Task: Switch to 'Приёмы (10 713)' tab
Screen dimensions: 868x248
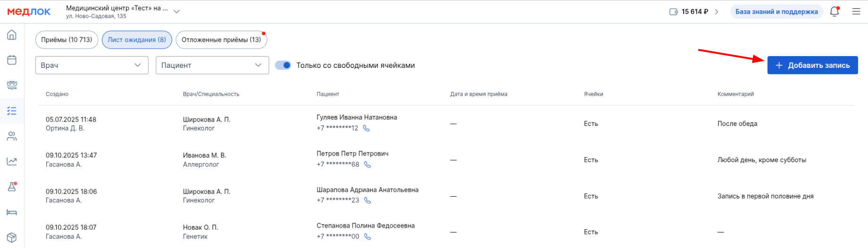Action: click(x=66, y=40)
